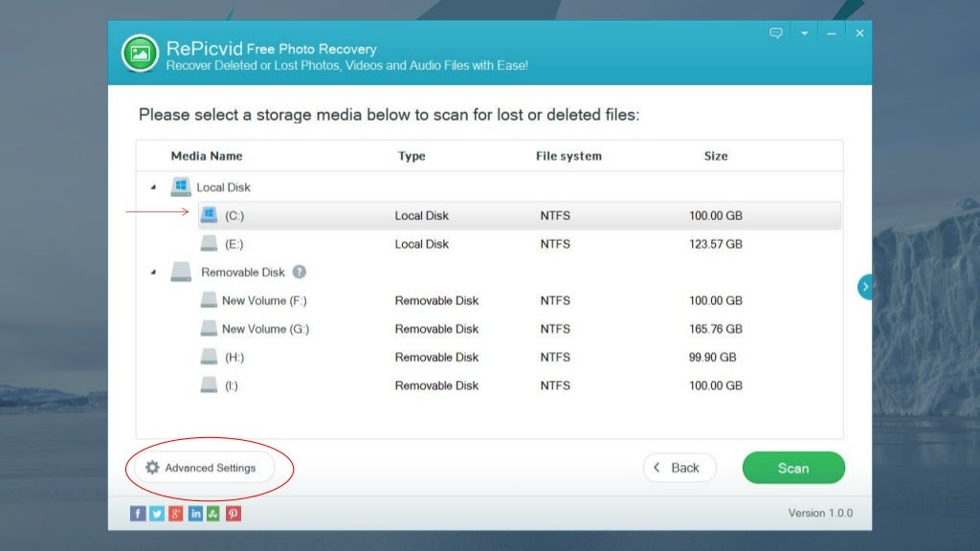Viewport: 980px width, 551px height.
Task: Share on Facebook
Action: [138, 514]
